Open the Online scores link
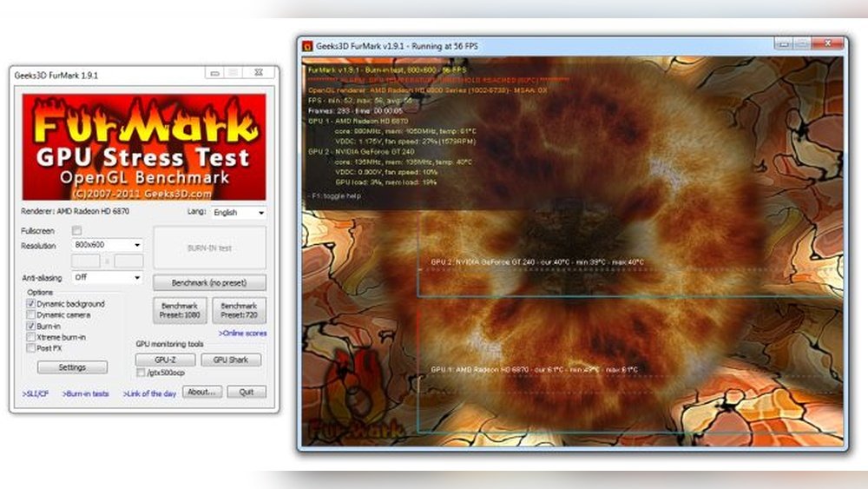Image resolution: width=868 pixels, height=489 pixels. [242, 333]
